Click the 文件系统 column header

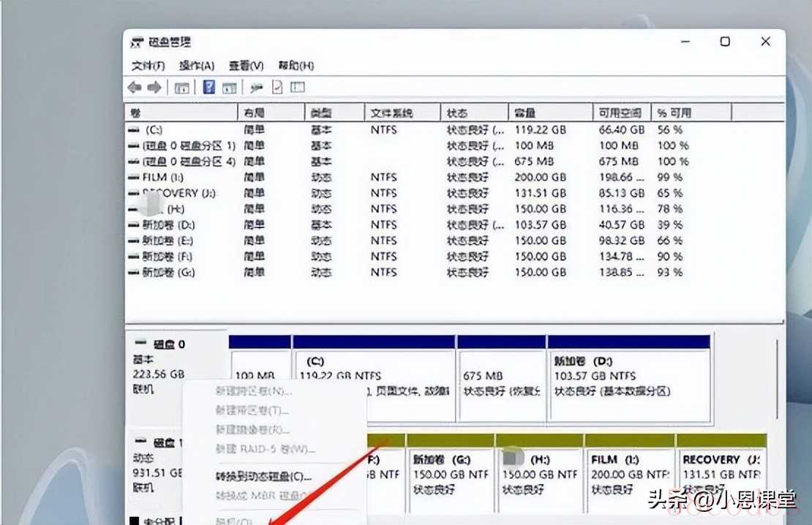(x=391, y=113)
